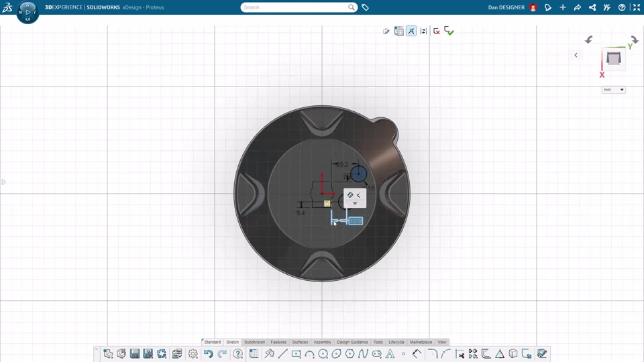
Task: Cancel sketch with red X icon
Action: click(x=437, y=32)
